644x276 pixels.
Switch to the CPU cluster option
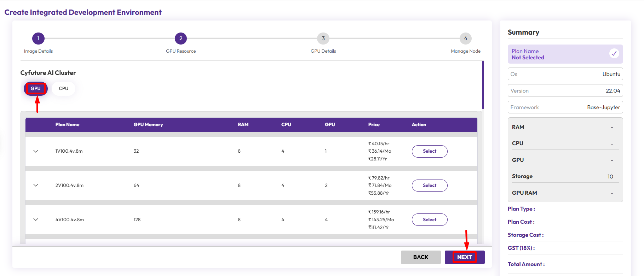point(64,89)
